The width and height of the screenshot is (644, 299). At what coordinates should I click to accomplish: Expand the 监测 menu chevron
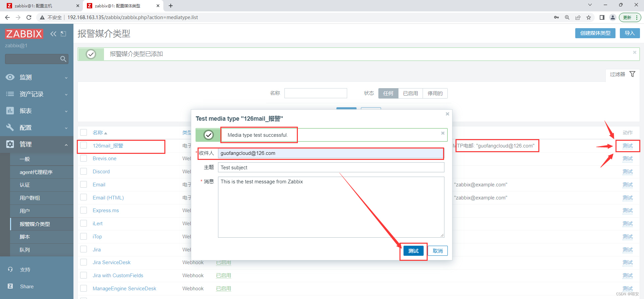tap(66, 78)
